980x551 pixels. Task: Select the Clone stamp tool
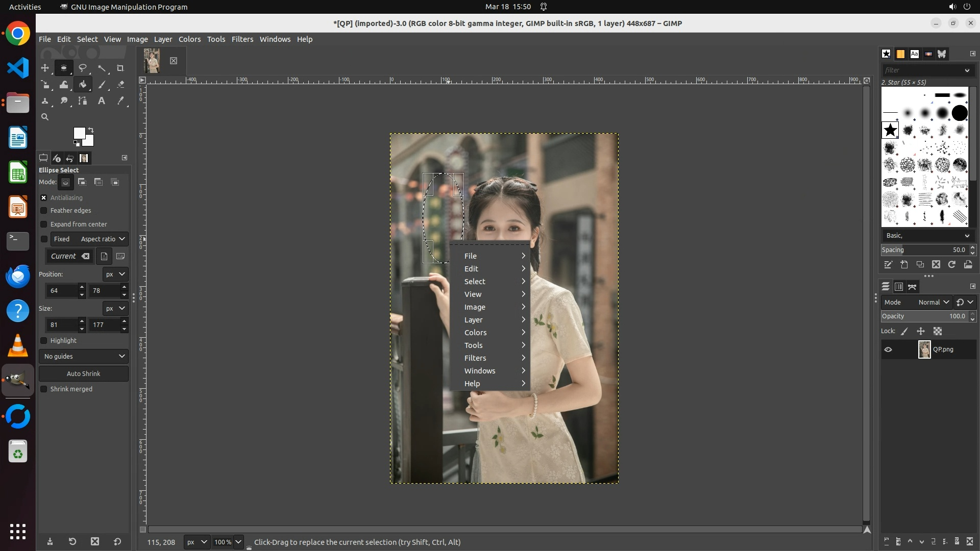pyautogui.click(x=45, y=101)
